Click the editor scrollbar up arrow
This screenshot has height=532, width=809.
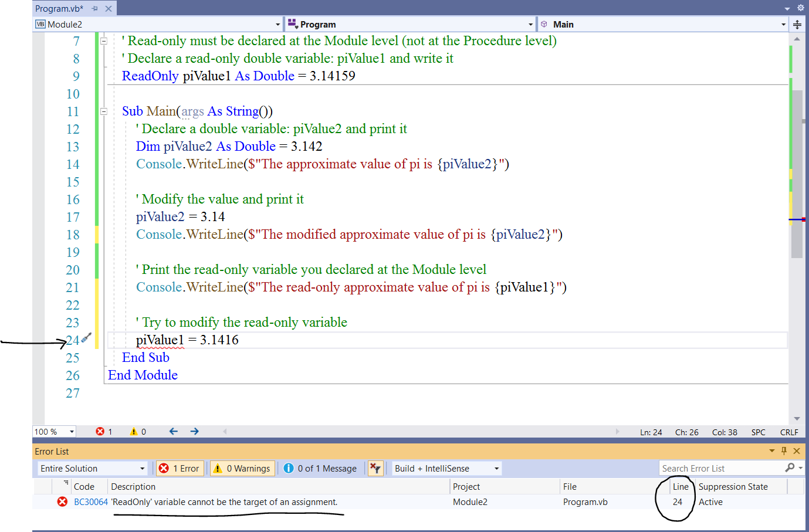pos(797,39)
